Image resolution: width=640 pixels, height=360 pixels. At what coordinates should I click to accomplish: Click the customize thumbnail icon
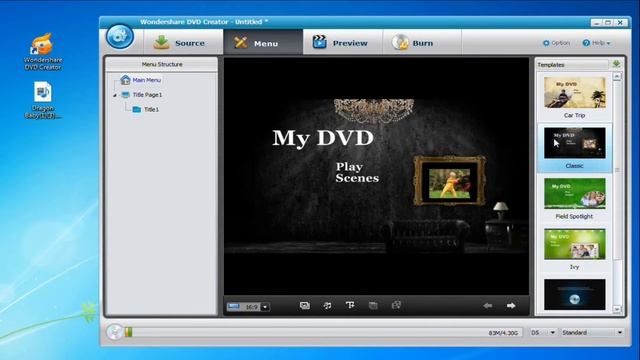coord(373,305)
